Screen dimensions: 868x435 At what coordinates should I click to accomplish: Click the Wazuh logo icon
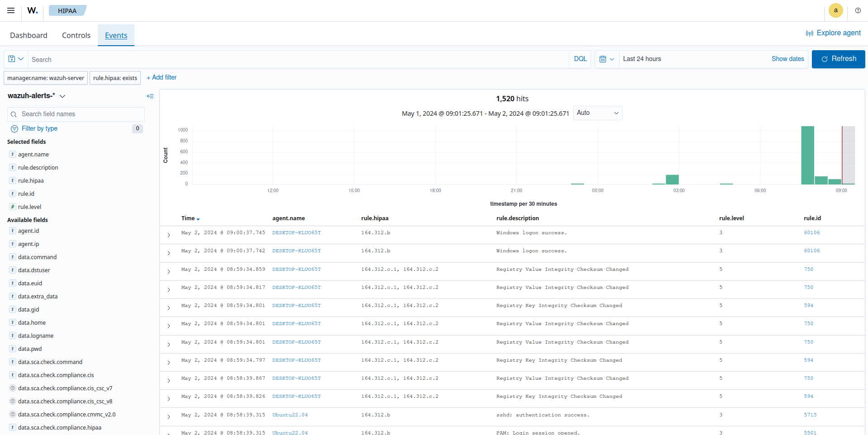tap(33, 10)
